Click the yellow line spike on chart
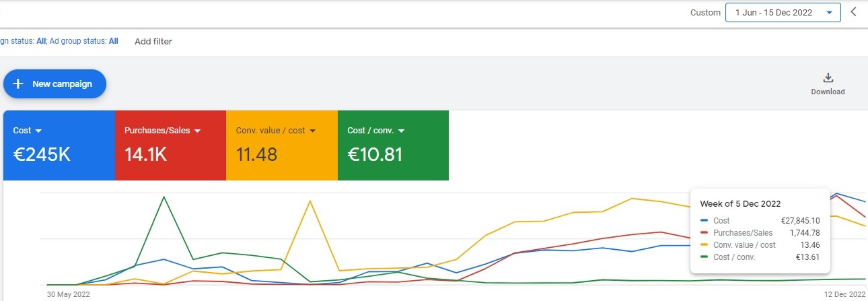 coord(310,201)
